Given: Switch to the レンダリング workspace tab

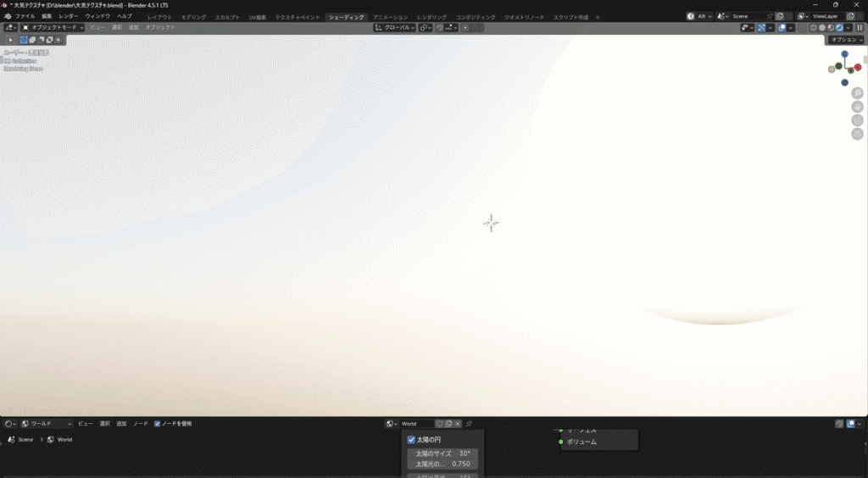Looking at the screenshot, I should click(x=431, y=17).
